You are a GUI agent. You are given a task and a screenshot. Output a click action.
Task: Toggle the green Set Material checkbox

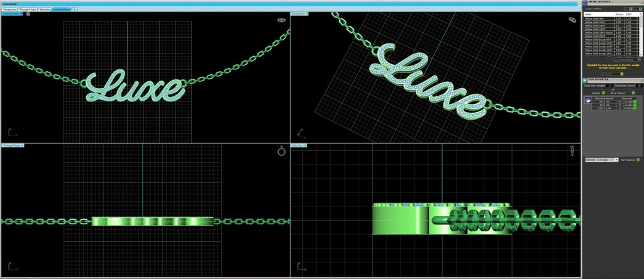point(638,160)
